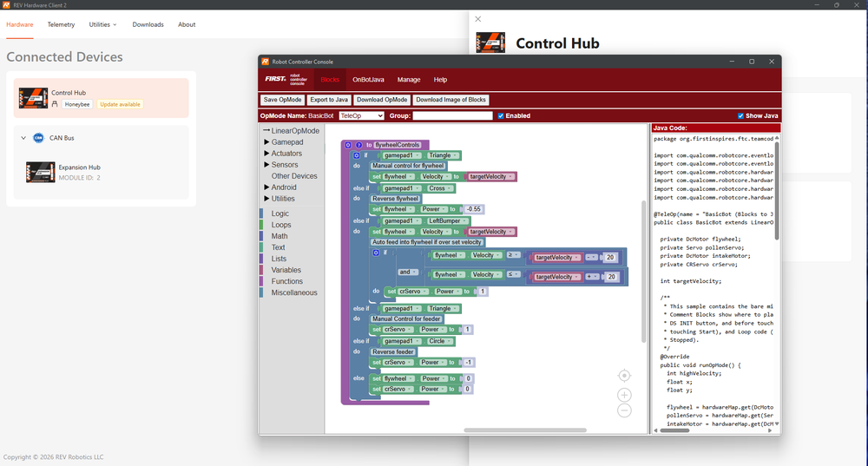The height and width of the screenshot is (466, 868).
Task: Click the workspace horizontal scrollbar
Action: pos(525,430)
